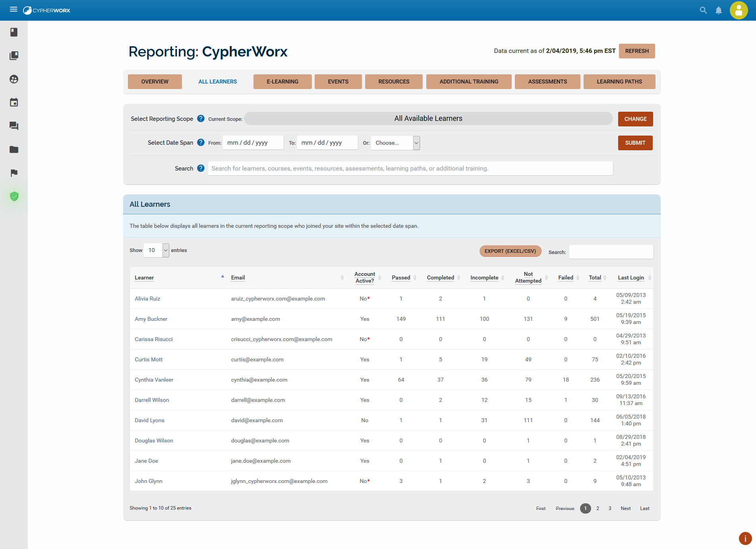Viewport: 756px width, 549px height.
Task: Focus the main reporting search box
Action: point(410,168)
